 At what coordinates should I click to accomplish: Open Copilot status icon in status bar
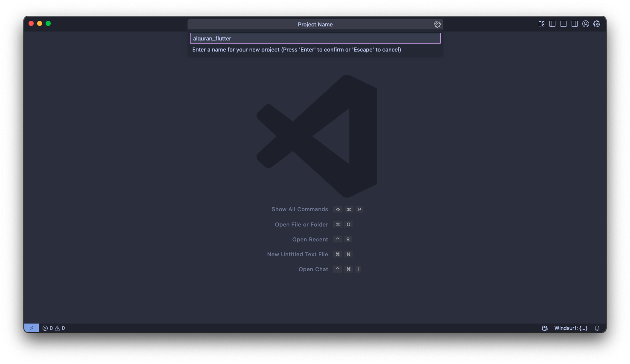545,328
